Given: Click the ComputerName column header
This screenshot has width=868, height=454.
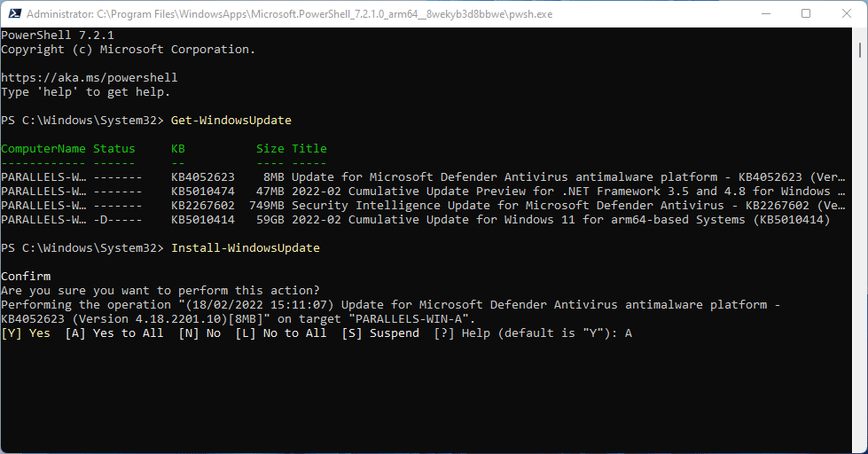Looking at the screenshot, I should [43, 148].
